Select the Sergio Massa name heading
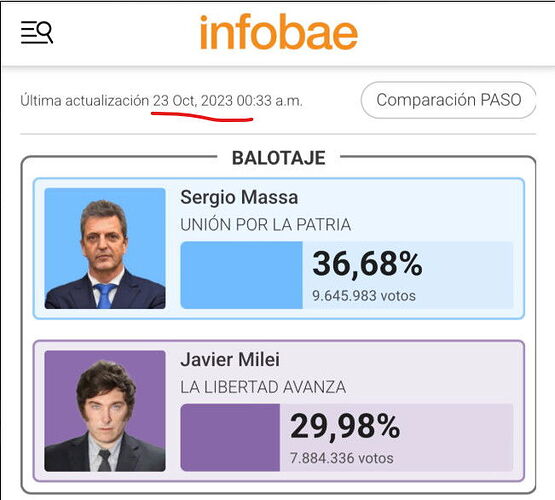The width and height of the screenshot is (555, 500). [x=239, y=197]
